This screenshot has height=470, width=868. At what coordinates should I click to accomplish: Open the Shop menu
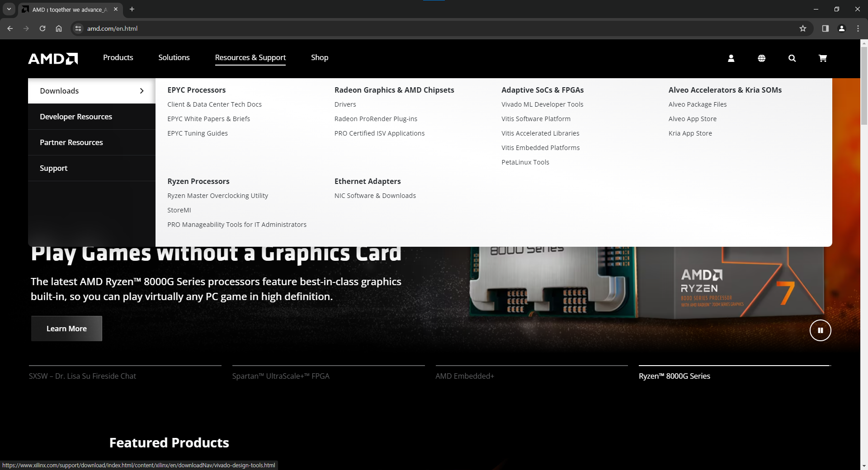[320, 57]
